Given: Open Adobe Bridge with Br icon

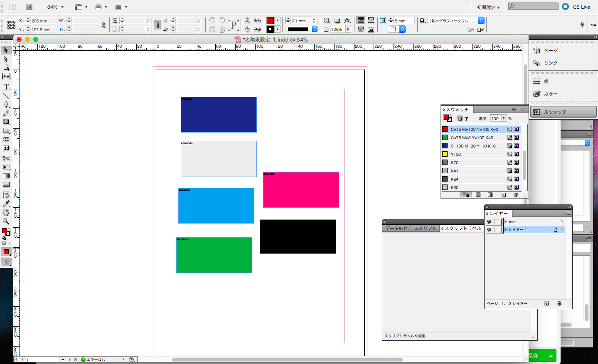Looking at the screenshot, I should pyautogui.click(x=29, y=7).
